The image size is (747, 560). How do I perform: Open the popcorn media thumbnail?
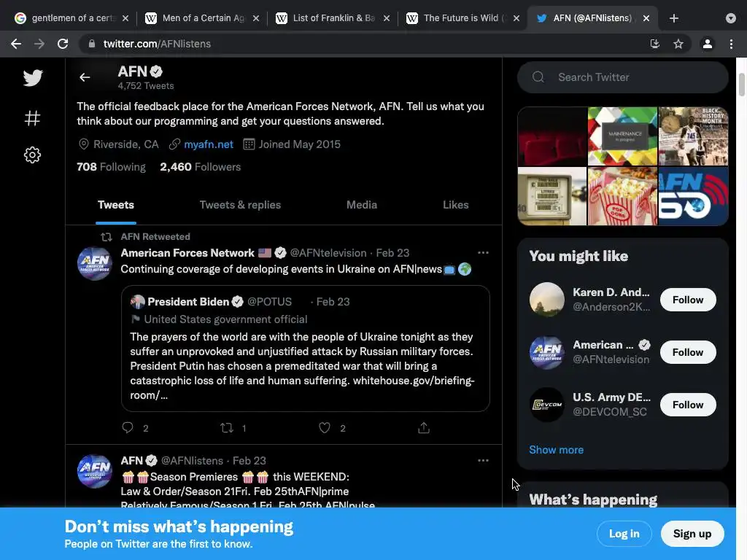point(622,196)
